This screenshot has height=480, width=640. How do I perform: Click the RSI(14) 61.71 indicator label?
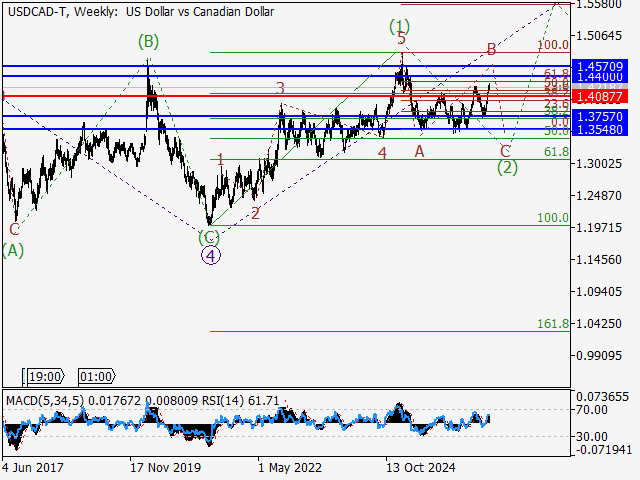[240, 401]
